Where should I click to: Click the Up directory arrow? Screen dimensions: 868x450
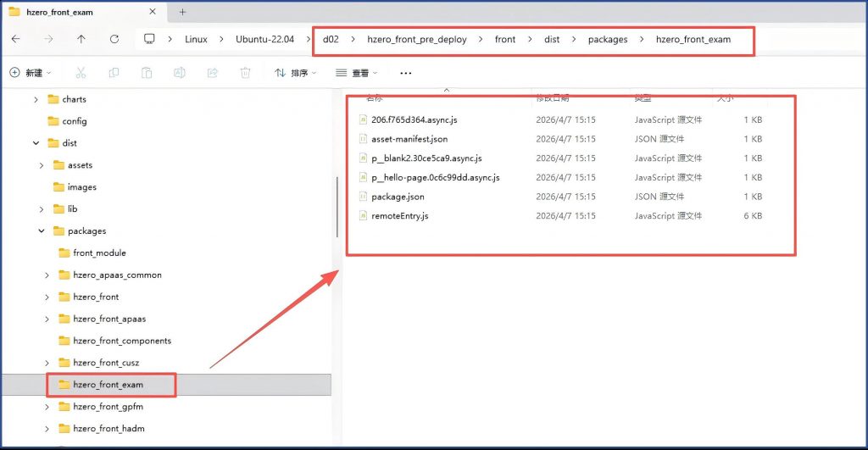[x=81, y=39]
